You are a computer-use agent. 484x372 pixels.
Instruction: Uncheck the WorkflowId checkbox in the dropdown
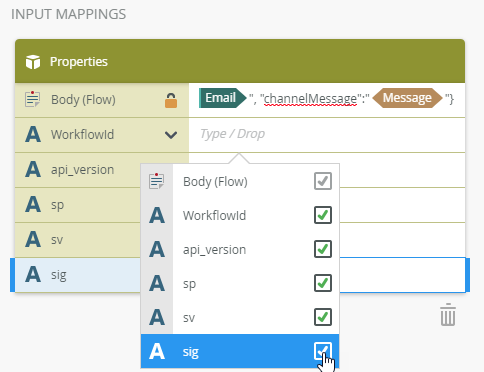(x=323, y=215)
